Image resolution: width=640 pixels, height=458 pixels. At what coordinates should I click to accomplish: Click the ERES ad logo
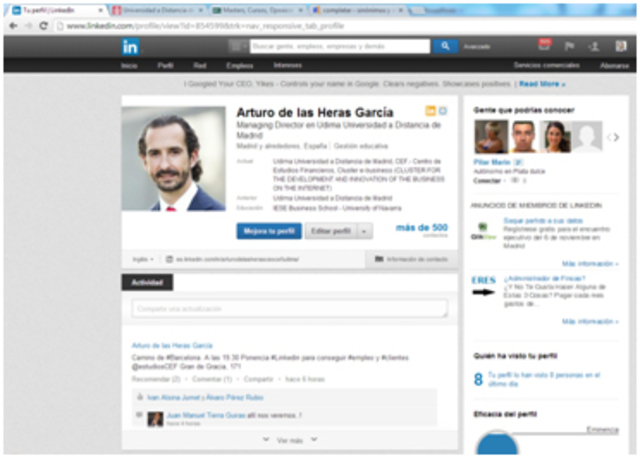[x=483, y=285]
